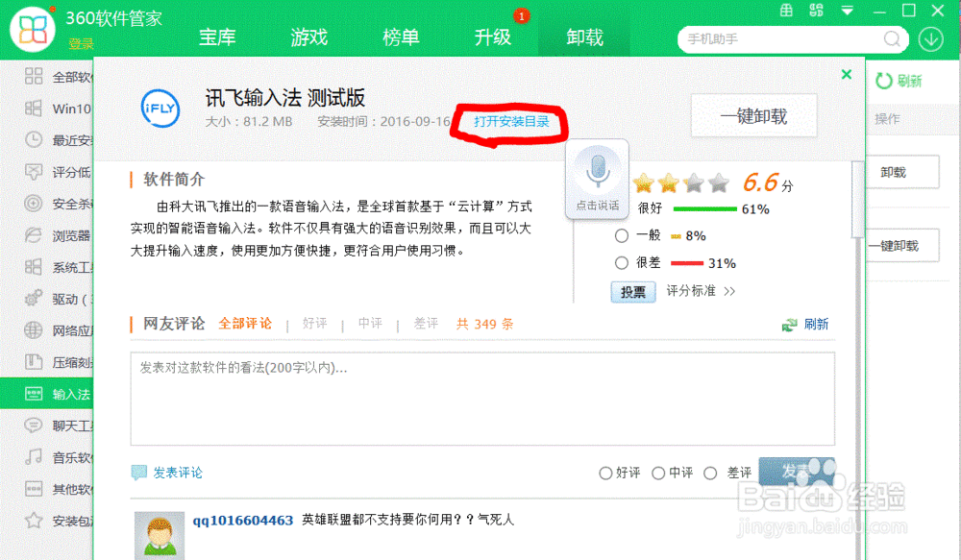Screen dimensions: 961x560
Task: Choose 好评 radio for comment
Action: point(605,473)
